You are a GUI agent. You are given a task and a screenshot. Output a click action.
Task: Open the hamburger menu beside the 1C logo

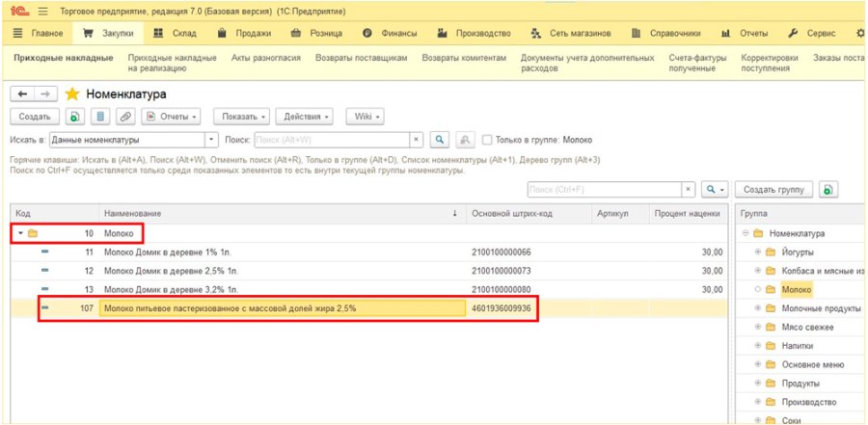coord(43,11)
